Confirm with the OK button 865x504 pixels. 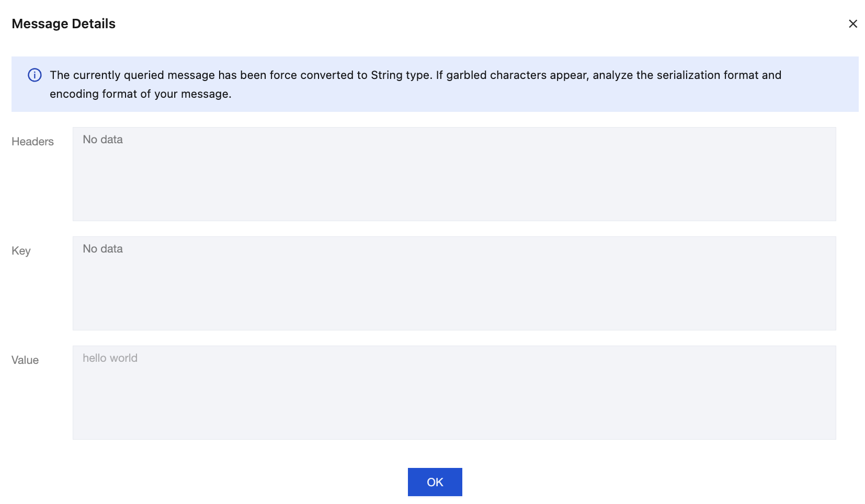[435, 482]
